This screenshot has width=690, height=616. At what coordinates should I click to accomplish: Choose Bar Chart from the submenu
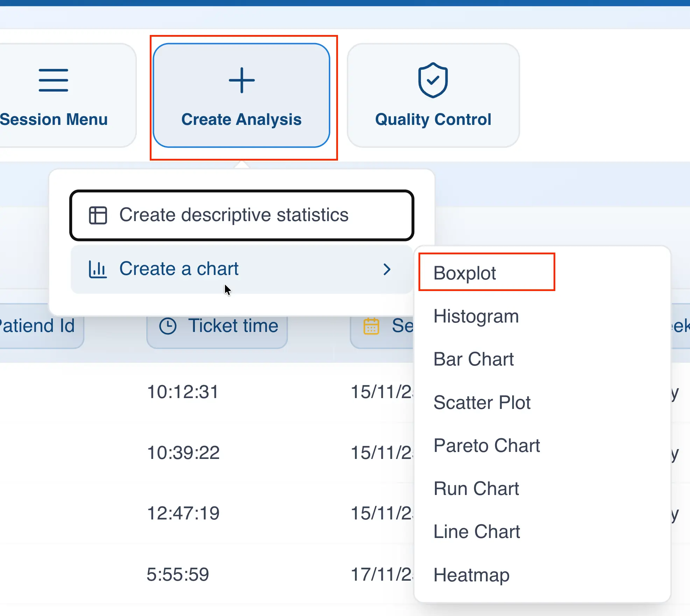(x=473, y=359)
